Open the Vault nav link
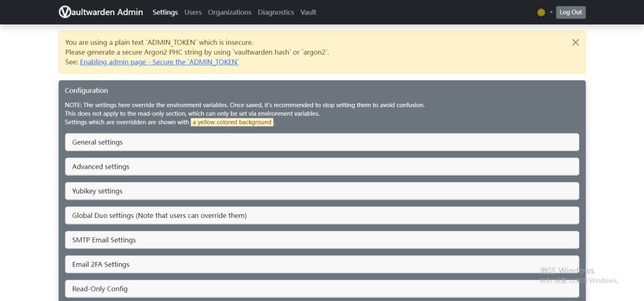The width and height of the screenshot is (644, 301). 308,12
